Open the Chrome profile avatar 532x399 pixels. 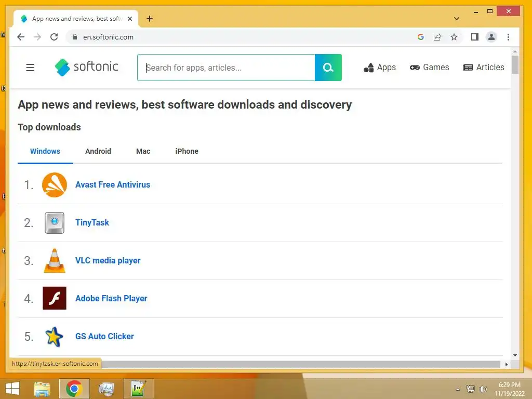pos(491,37)
